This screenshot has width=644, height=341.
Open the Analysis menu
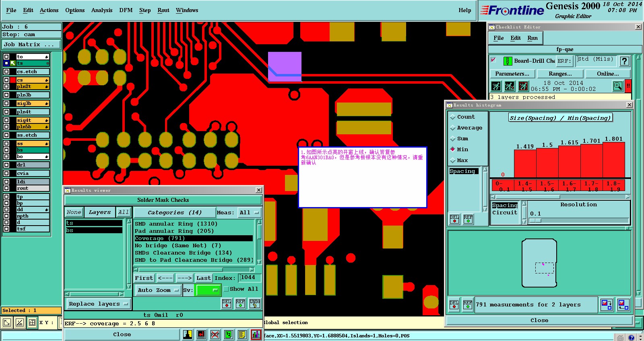click(x=102, y=10)
